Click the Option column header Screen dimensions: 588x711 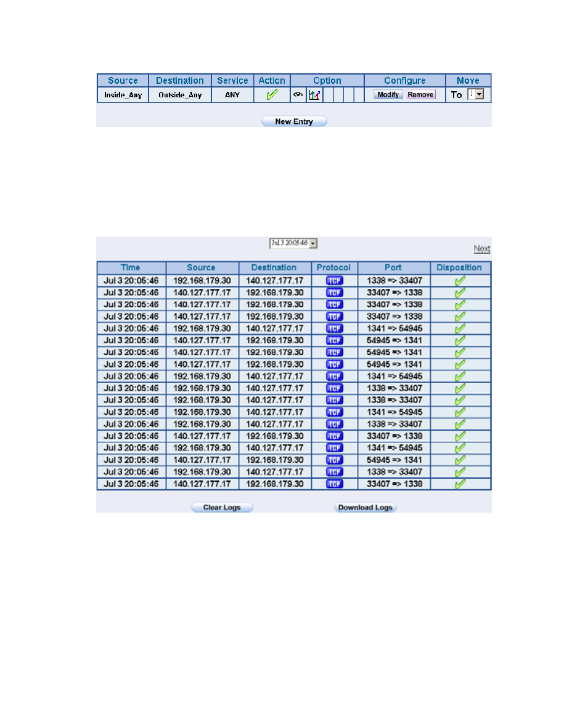click(x=327, y=81)
